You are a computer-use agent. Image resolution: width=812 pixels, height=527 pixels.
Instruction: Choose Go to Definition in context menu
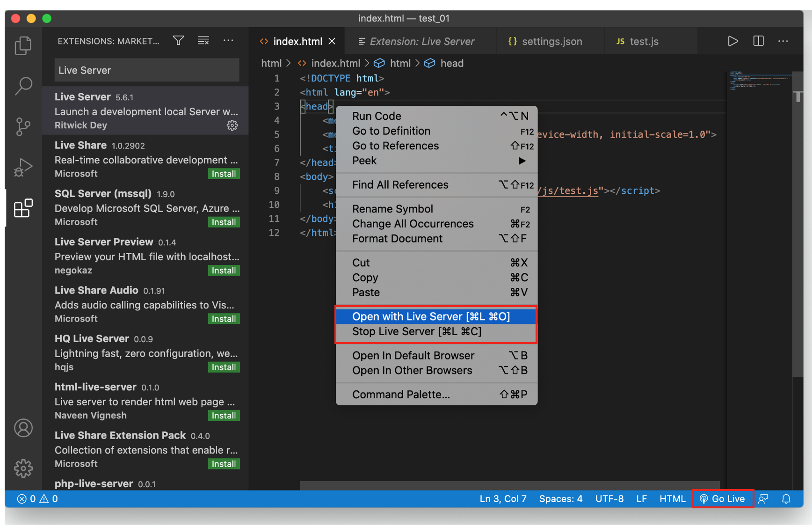436,131
